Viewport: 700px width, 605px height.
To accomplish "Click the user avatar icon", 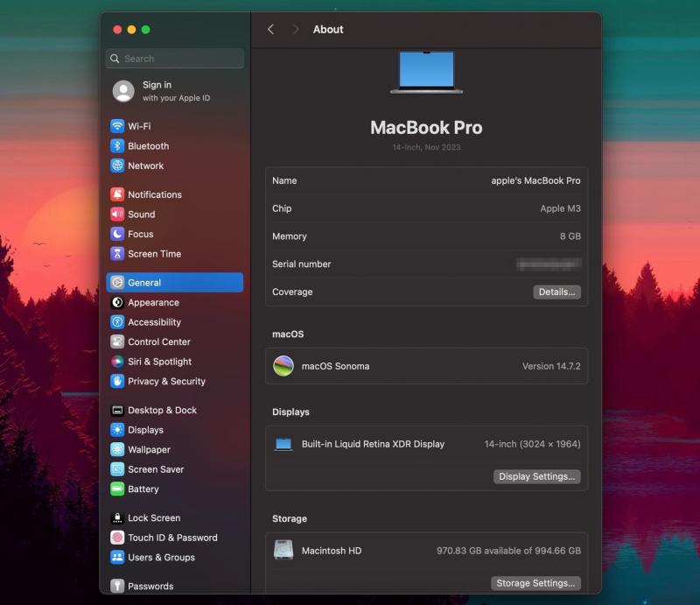I will pyautogui.click(x=123, y=91).
